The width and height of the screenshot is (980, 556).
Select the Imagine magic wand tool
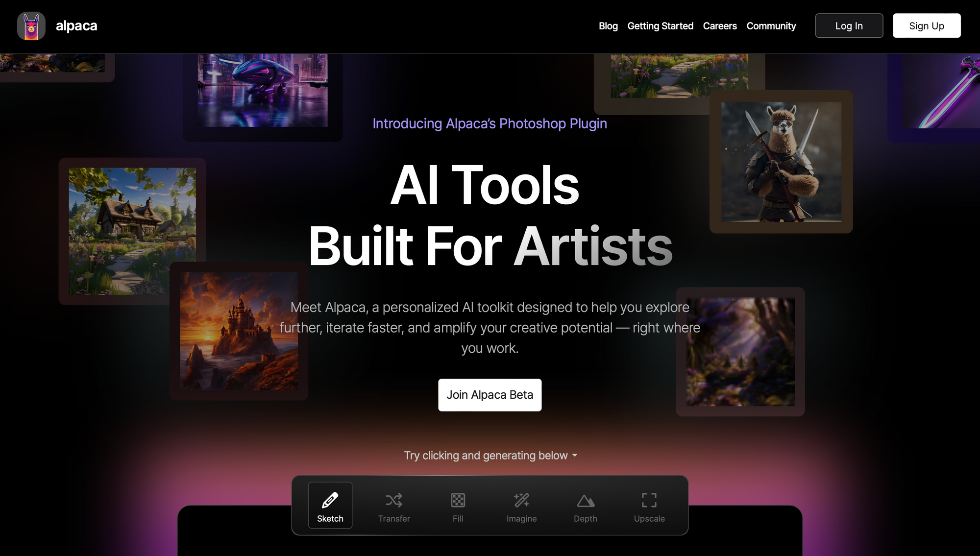pos(521,506)
